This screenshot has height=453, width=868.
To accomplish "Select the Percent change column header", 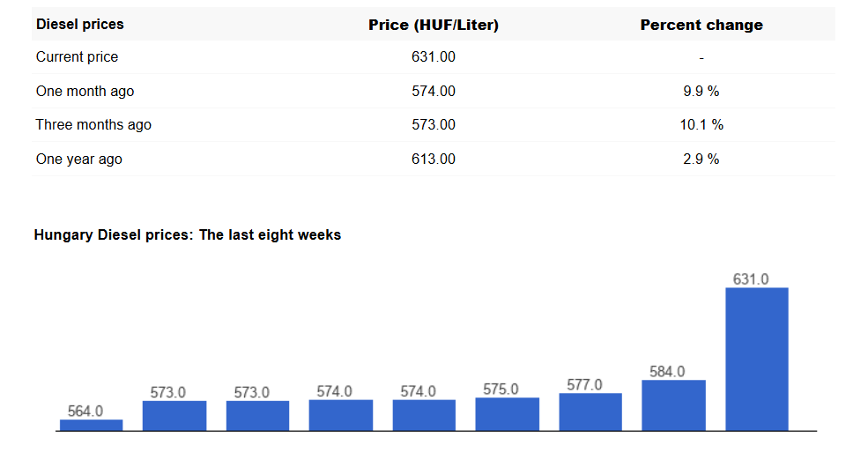I will pos(701,25).
